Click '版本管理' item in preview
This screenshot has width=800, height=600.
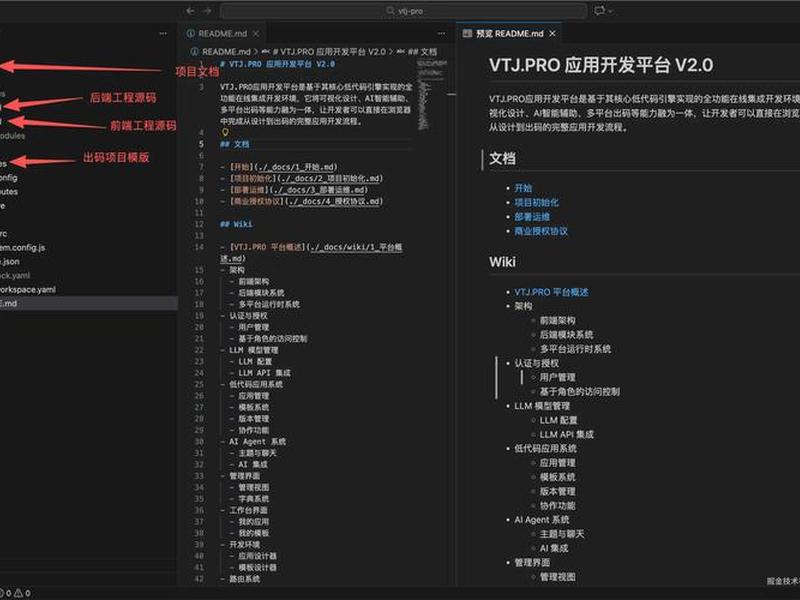(557, 491)
